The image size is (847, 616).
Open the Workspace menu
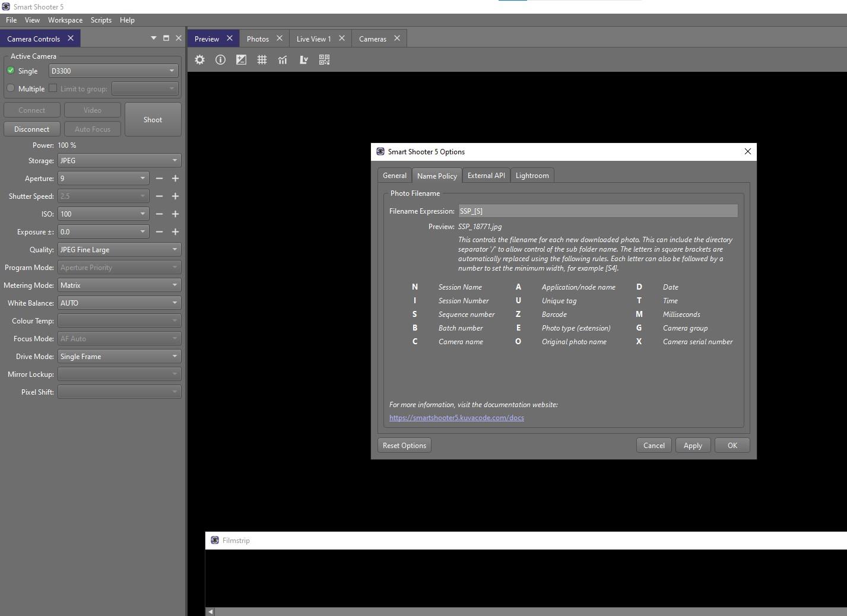(x=65, y=20)
